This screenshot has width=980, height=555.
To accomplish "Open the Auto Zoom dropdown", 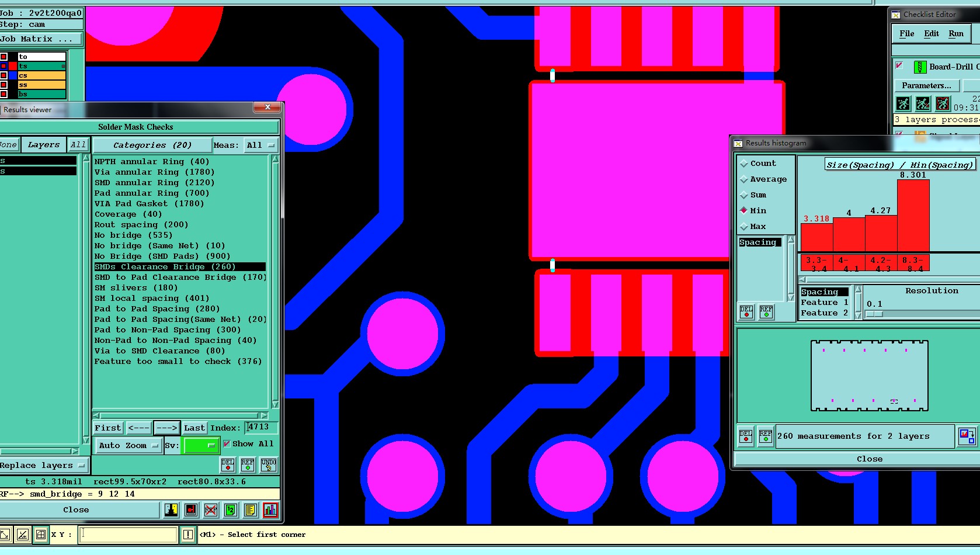I will [x=128, y=445].
